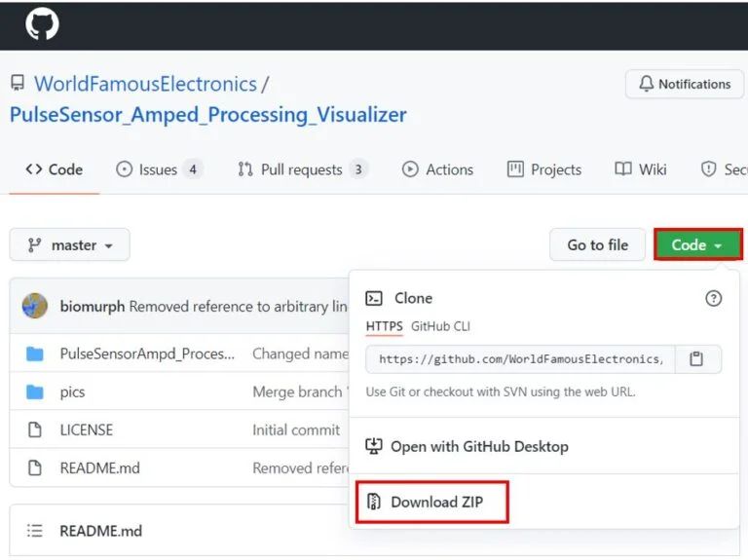748x560 pixels.
Task: Open the 'Removed refer' commit message on README.md row
Action: pyautogui.click(x=301, y=467)
